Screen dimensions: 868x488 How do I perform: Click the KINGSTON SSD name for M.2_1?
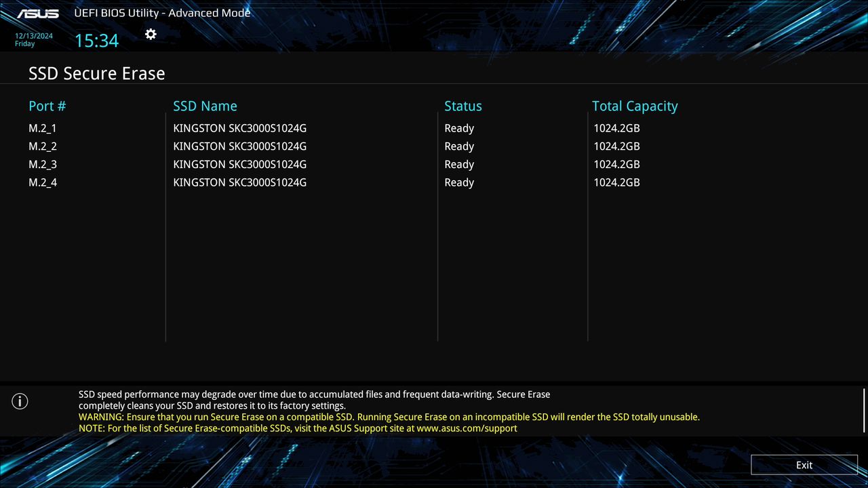240,128
